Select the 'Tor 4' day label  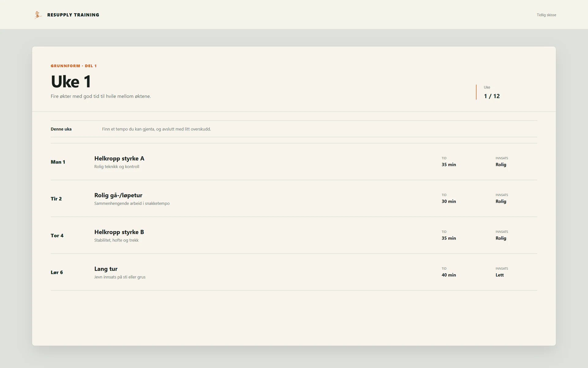click(x=57, y=236)
